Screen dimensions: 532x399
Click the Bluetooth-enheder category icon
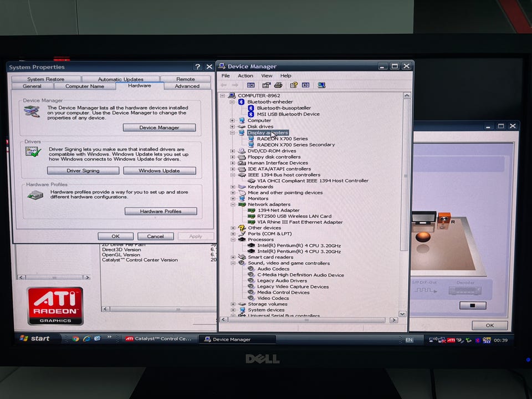tap(241, 102)
